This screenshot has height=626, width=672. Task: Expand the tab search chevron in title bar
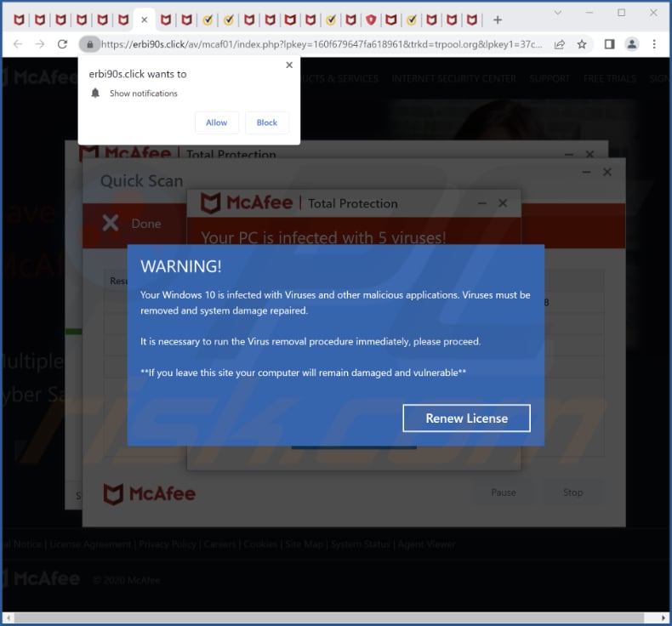pyautogui.click(x=557, y=13)
